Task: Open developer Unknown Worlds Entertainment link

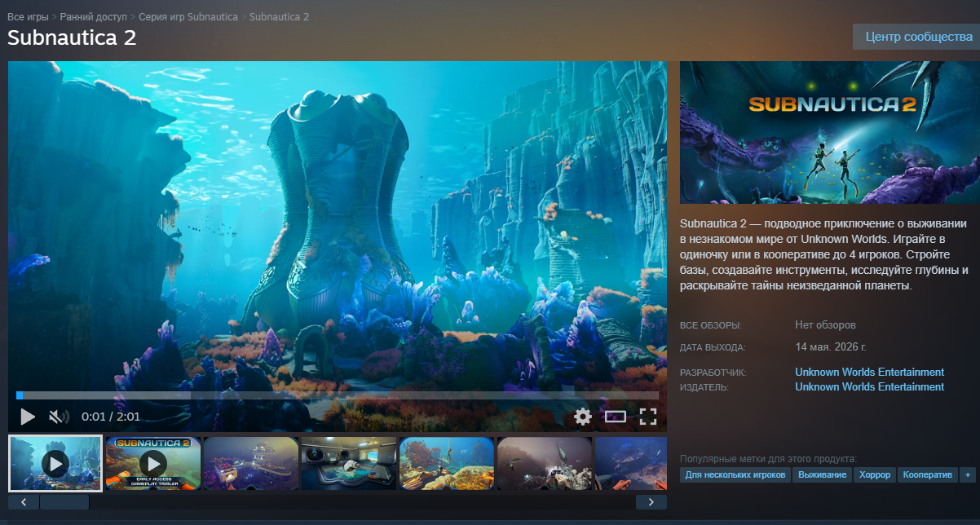Action: (869, 372)
